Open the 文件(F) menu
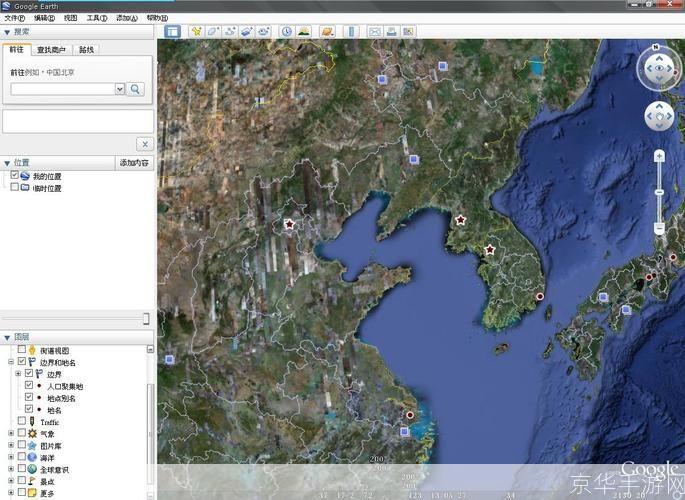 14,18
